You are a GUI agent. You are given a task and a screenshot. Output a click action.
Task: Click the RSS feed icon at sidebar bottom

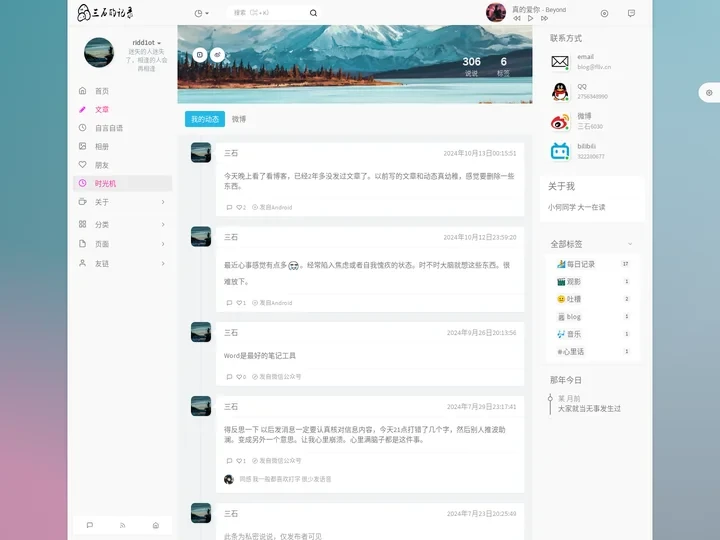(123, 525)
